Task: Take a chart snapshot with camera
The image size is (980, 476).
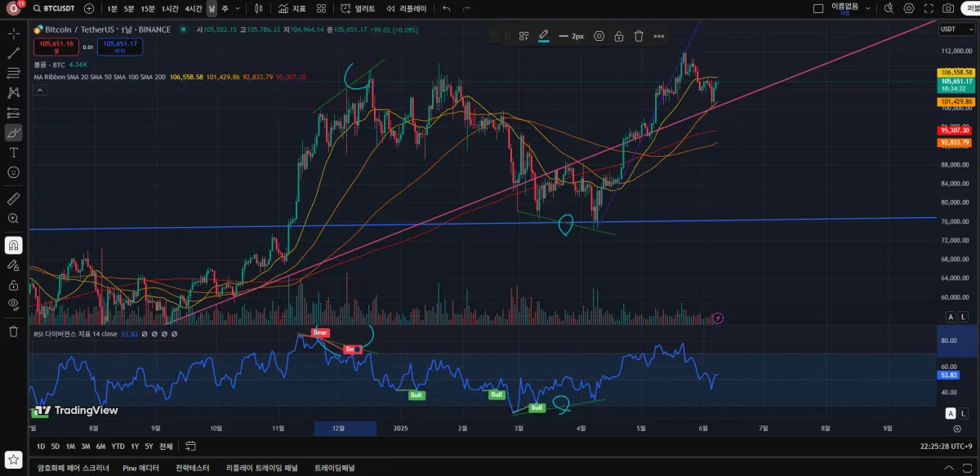Action: coord(948,8)
